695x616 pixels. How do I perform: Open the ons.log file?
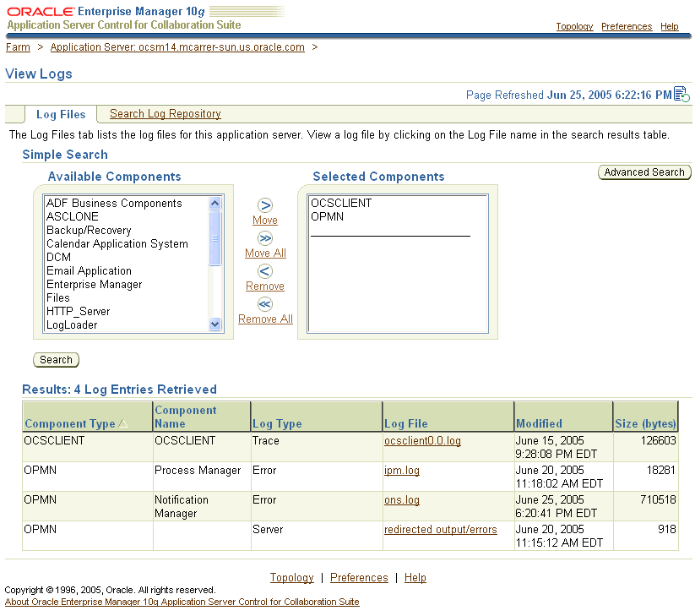[401, 499]
